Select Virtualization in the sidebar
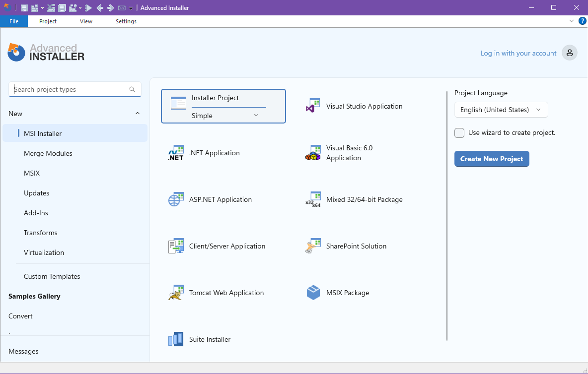The image size is (588, 374). [44, 252]
